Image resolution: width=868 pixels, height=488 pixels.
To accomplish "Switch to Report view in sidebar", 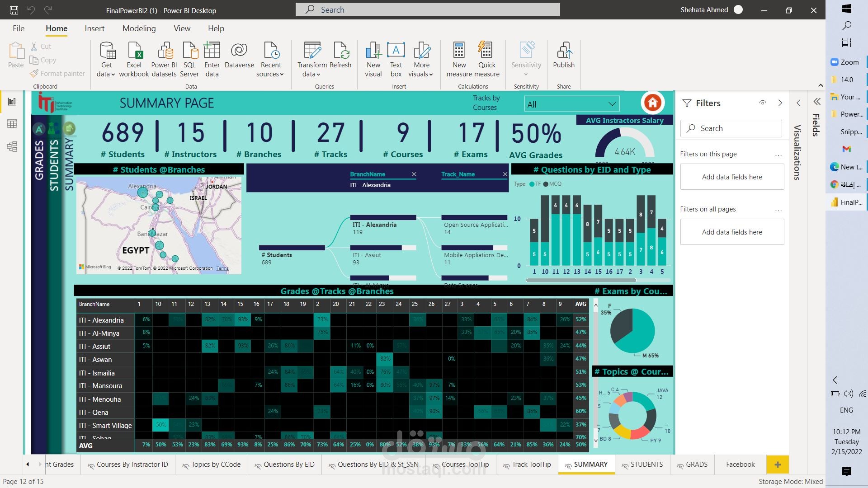I will pos(12,102).
